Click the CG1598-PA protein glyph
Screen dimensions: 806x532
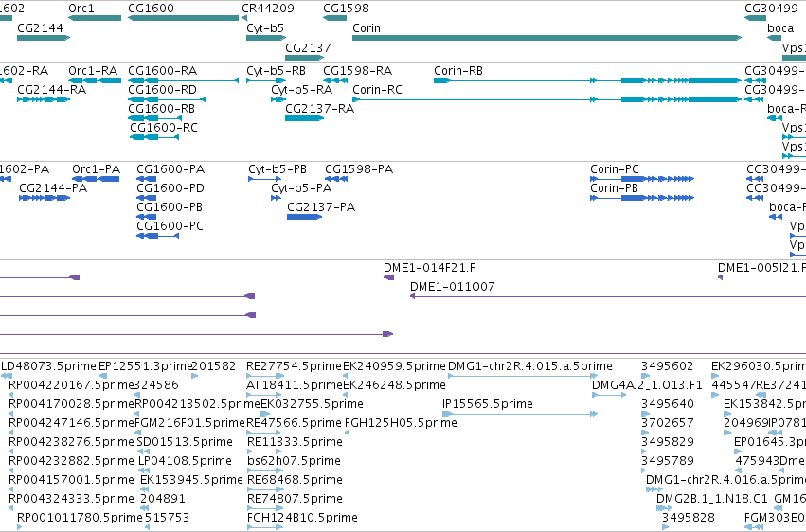coord(336,179)
